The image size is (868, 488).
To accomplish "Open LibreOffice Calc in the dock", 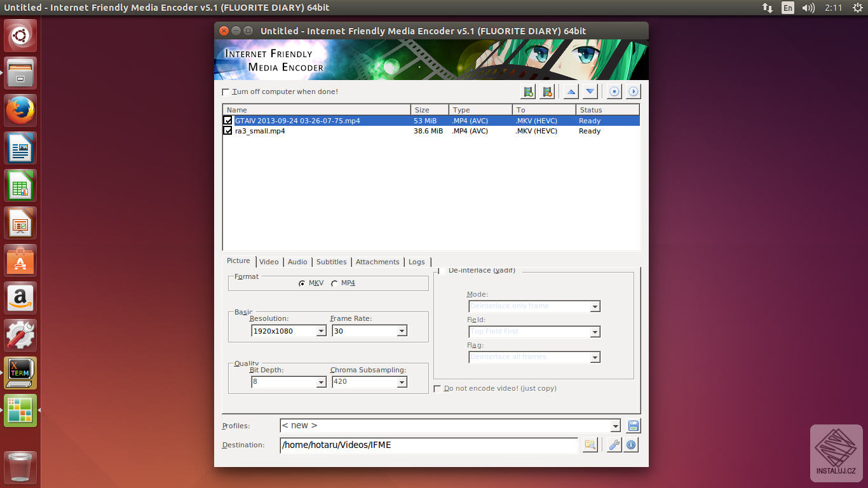I will [21, 186].
